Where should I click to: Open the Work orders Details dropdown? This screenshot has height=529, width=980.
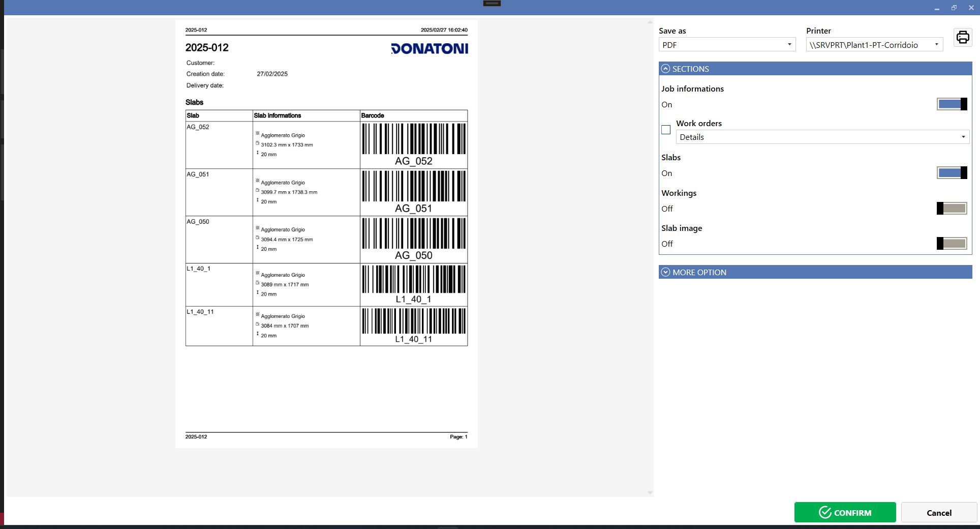tap(822, 137)
